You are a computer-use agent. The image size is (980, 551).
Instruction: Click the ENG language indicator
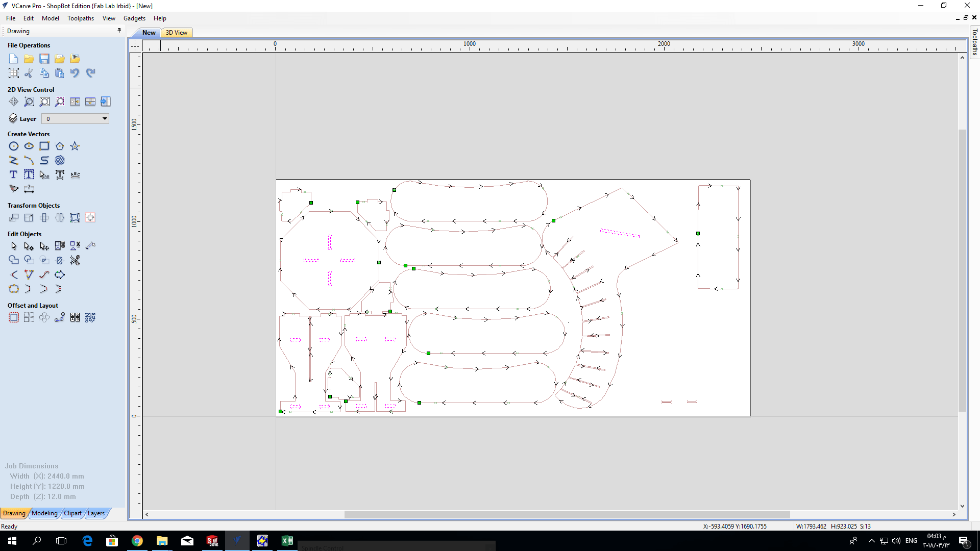911,541
